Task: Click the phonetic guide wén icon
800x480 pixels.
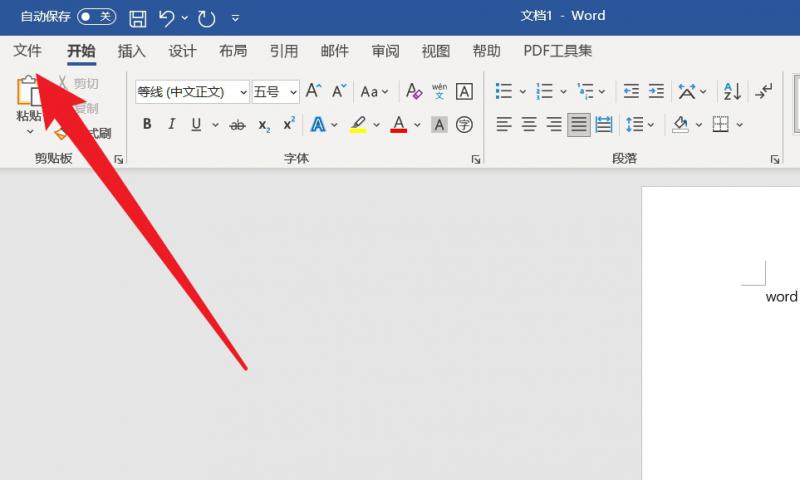Action: point(439,91)
